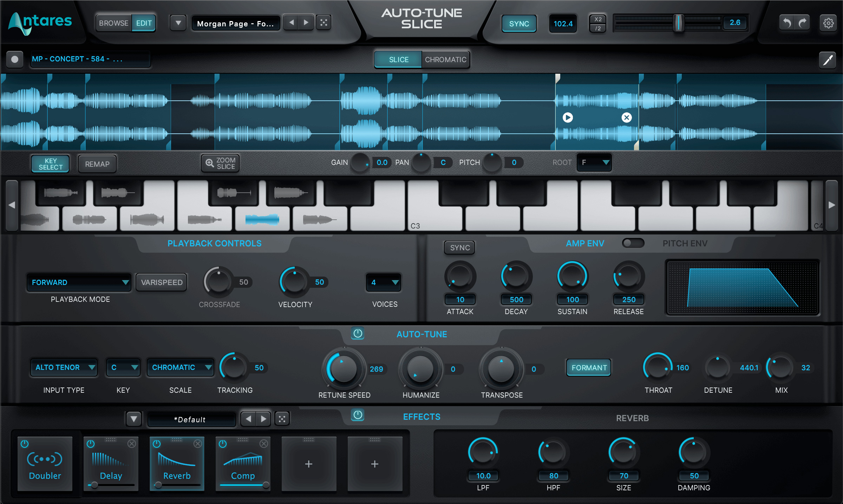Randomize the effects preset with the dice icon
This screenshot has width=843, height=504.
click(282, 419)
